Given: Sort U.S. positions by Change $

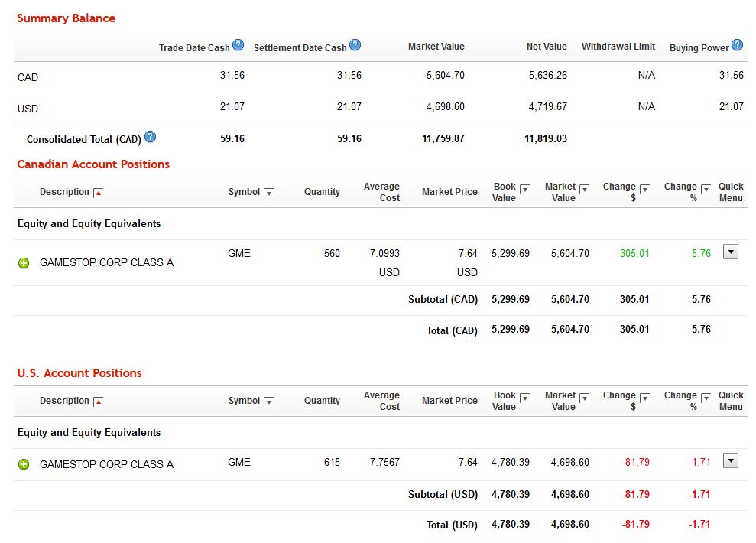Looking at the screenshot, I should (x=644, y=398).
